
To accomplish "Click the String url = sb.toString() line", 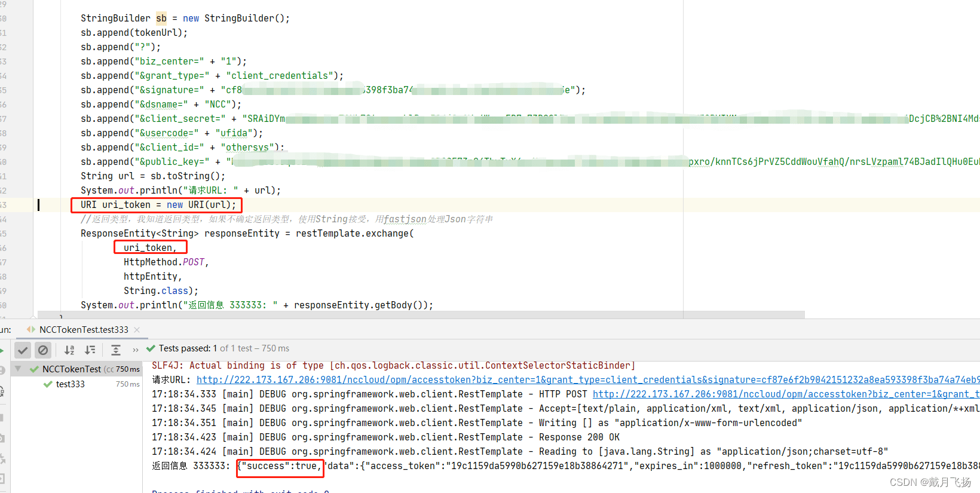I will 153,176.
